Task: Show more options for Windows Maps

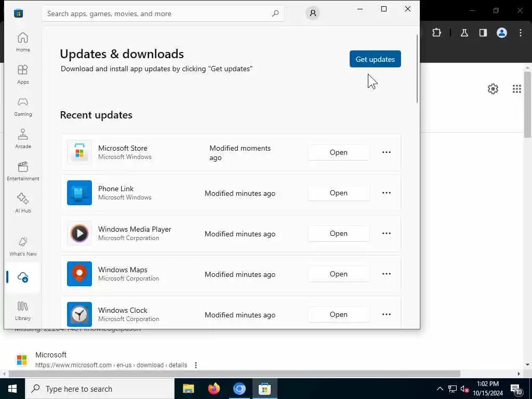Action: [387, 274]
